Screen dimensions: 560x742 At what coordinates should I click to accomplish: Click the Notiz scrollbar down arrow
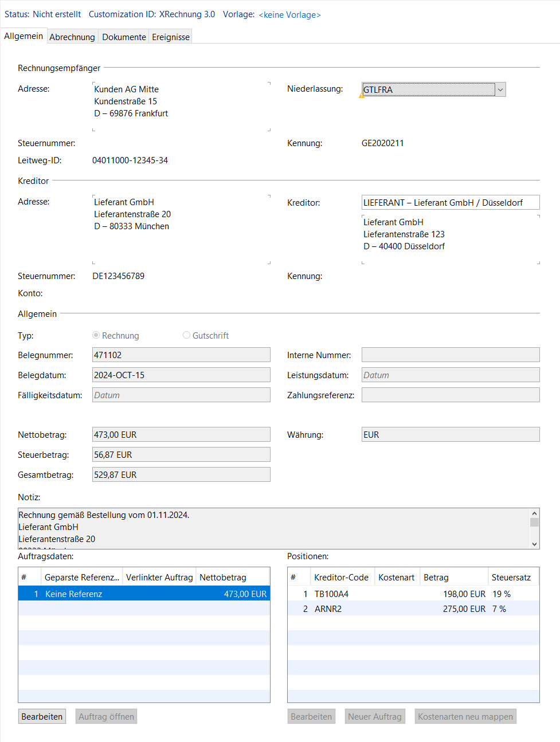coord(534,544)
